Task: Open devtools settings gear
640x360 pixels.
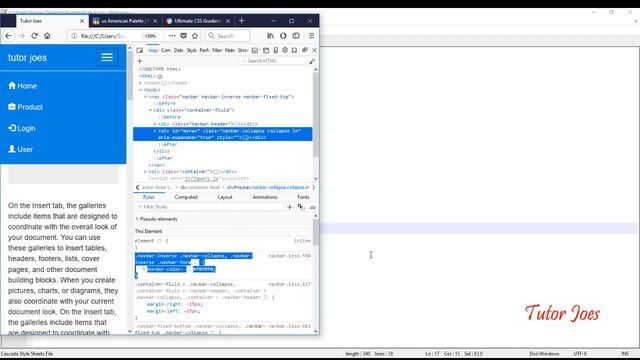Action: tap(285, 50)
